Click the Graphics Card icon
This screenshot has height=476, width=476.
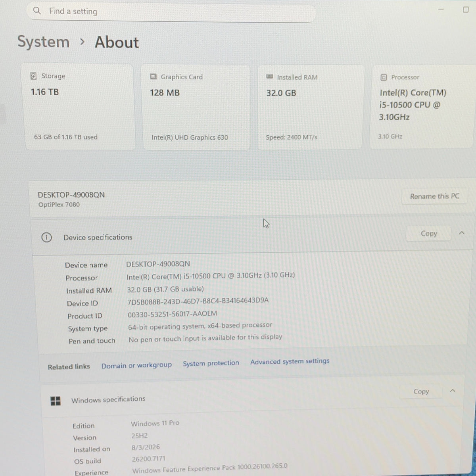pyautogui.click(x=153, y=77)
